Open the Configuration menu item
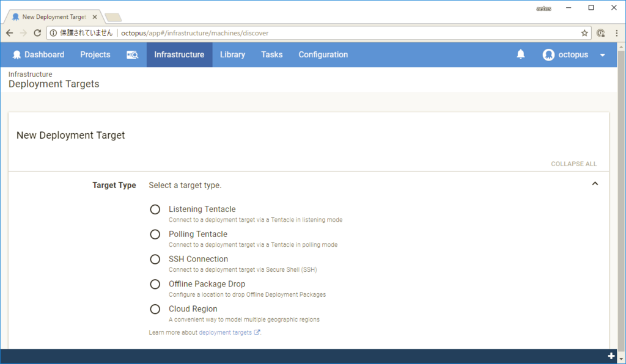Image resolution: width=626 pixels, height=364 pixels. [323, 54]
